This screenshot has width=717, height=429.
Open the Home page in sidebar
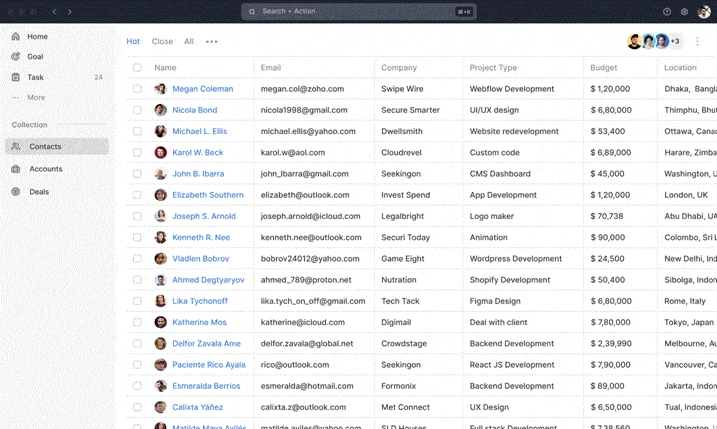[37, 36]
